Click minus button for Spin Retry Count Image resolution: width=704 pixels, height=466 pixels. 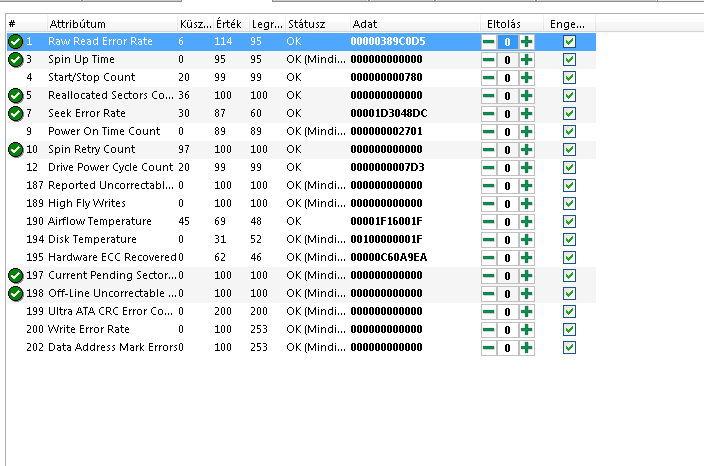[488, 149]
